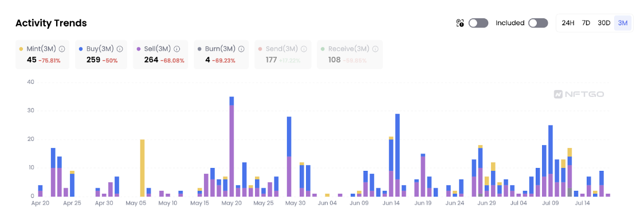The height and width of the screenshot is (219, 644).
Task: Click the NFTGO watermark logo
Action: (x=579, y=95)
